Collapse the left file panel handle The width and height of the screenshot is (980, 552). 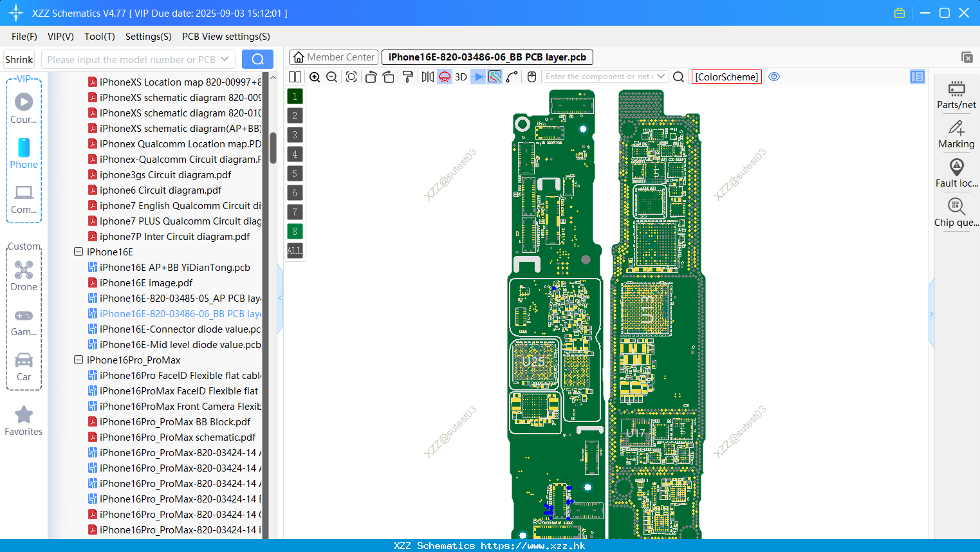[280, 298]
